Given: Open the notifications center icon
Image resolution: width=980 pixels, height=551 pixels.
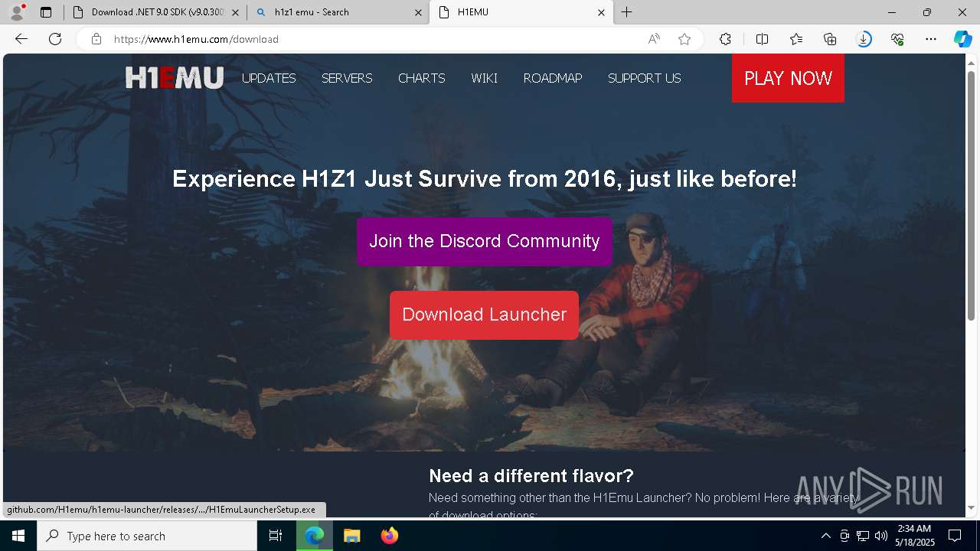Looking at the screenshot, I should pos(955,536).
